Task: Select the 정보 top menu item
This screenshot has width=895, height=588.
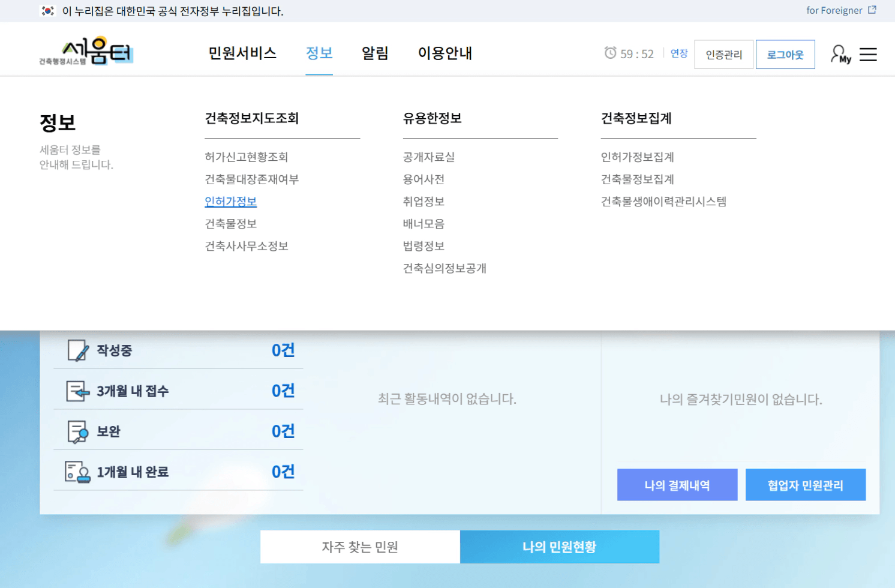Action: tap(319, 53)
